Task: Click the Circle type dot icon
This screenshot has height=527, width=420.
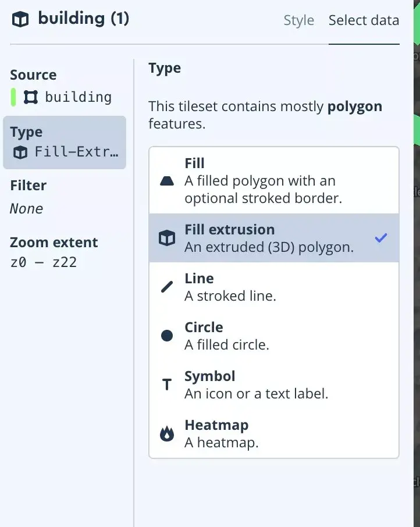Action: tap(167, 336)
